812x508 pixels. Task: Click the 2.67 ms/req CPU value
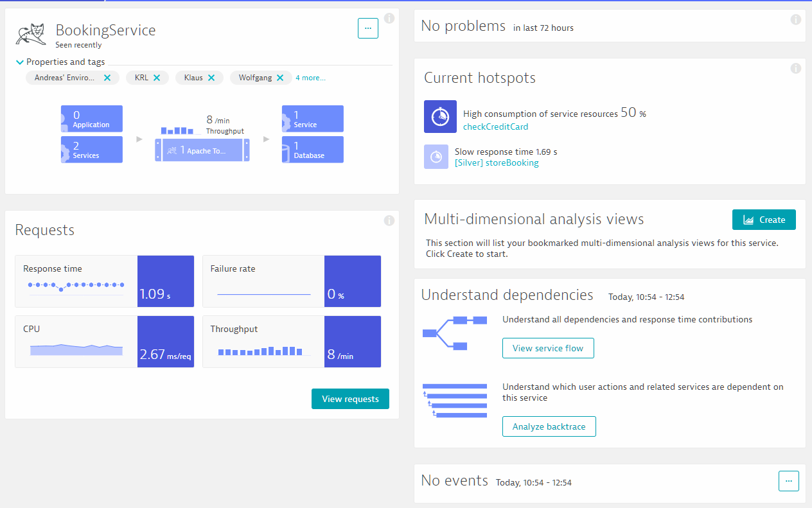[165, 355]
